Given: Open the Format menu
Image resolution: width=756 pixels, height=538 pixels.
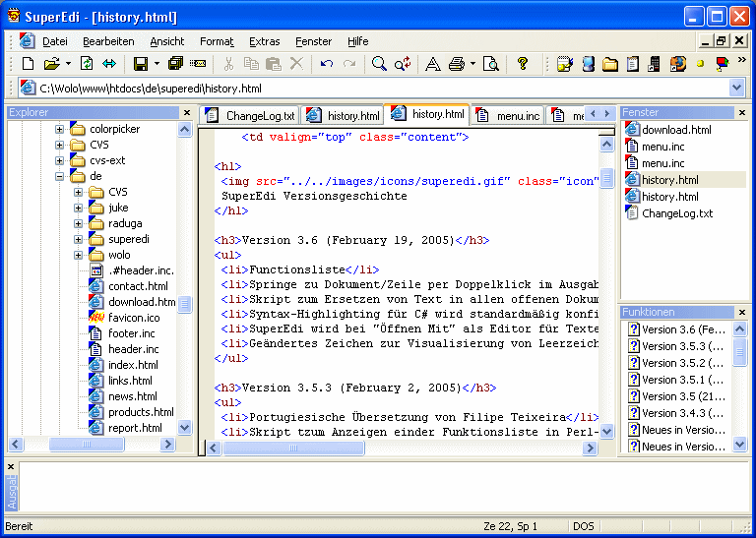Looking at the screenshot, I should point(217,41).
